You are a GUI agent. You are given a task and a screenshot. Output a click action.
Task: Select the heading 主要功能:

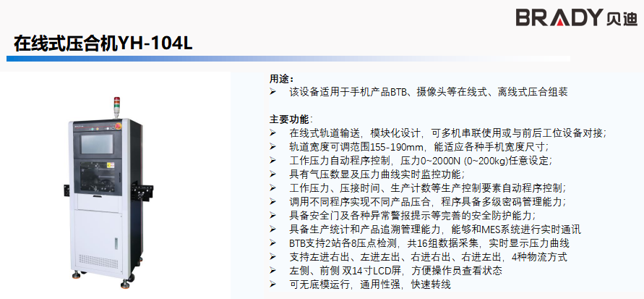pyautogui.click(x=291, y=119)
